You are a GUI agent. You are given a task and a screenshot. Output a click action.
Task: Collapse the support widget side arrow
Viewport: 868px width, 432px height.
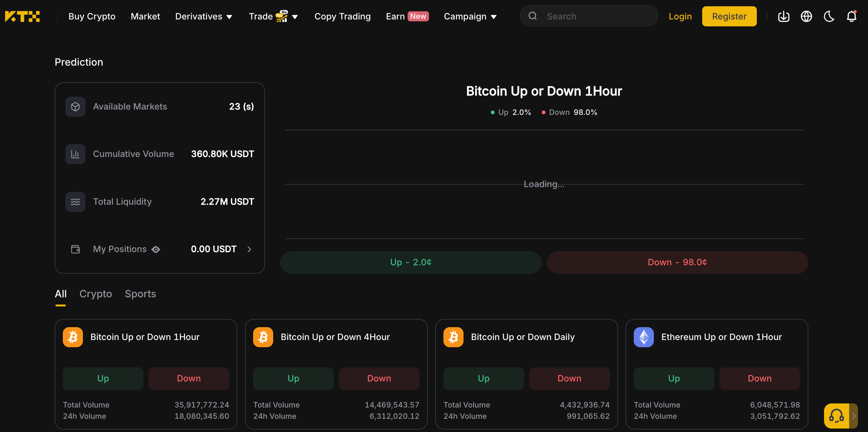coord(854,416)
